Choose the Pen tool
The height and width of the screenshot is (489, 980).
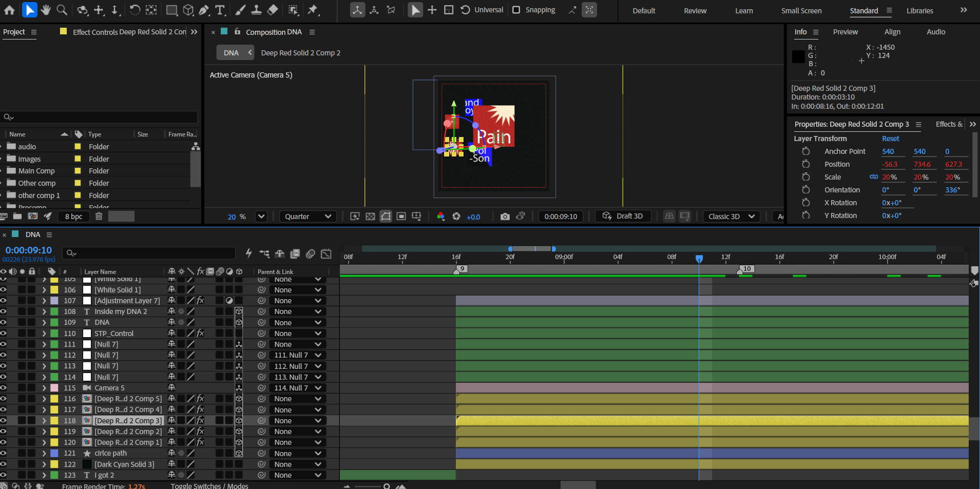[x=204, y=10]
